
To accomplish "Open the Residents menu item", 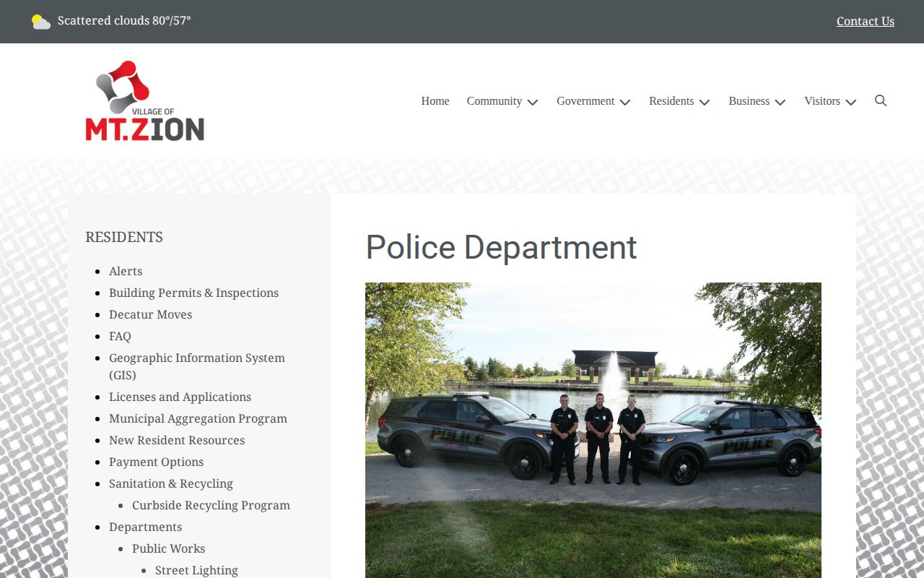I will click(671, 101).
